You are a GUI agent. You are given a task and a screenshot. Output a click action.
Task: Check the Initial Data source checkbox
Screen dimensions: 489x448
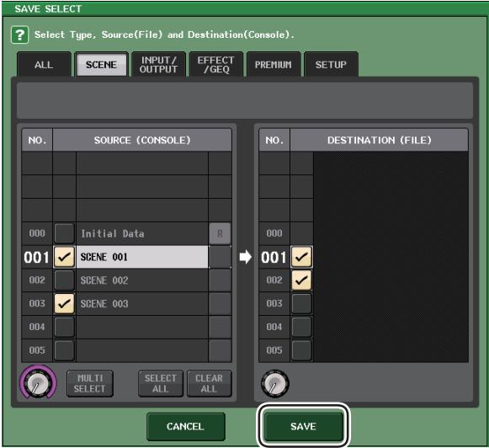pyautogui.click(x=64, y=233)
